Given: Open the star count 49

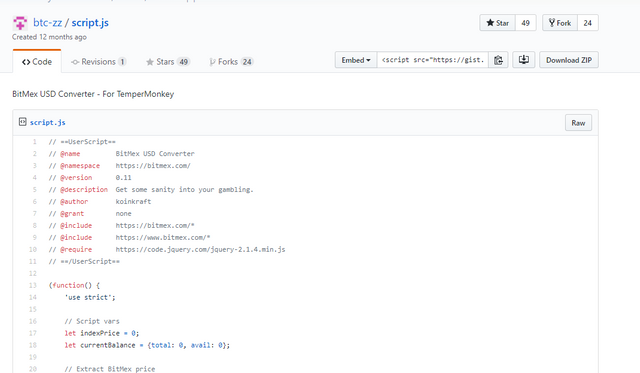Looking at the screenshot, I should (526, 23).
